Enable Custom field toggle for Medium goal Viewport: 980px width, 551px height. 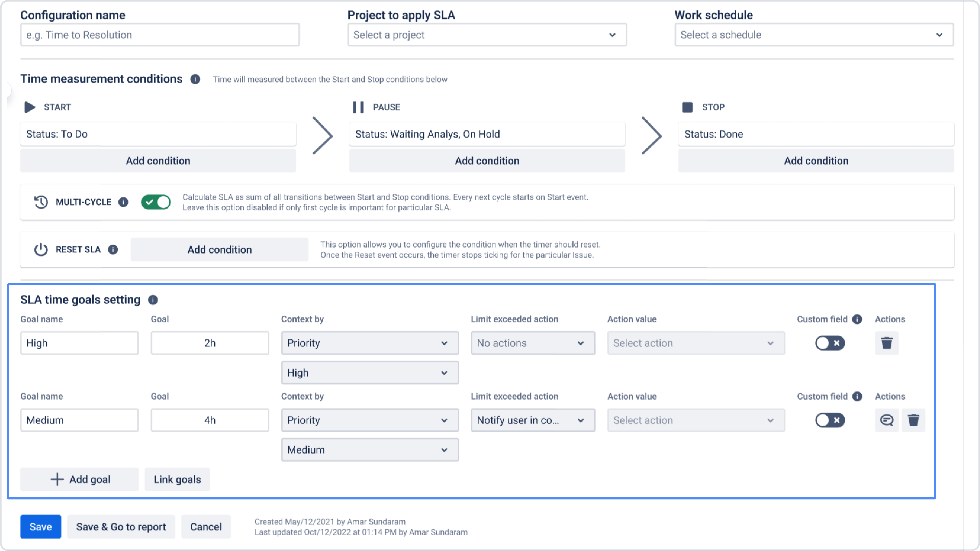(830, 420)
